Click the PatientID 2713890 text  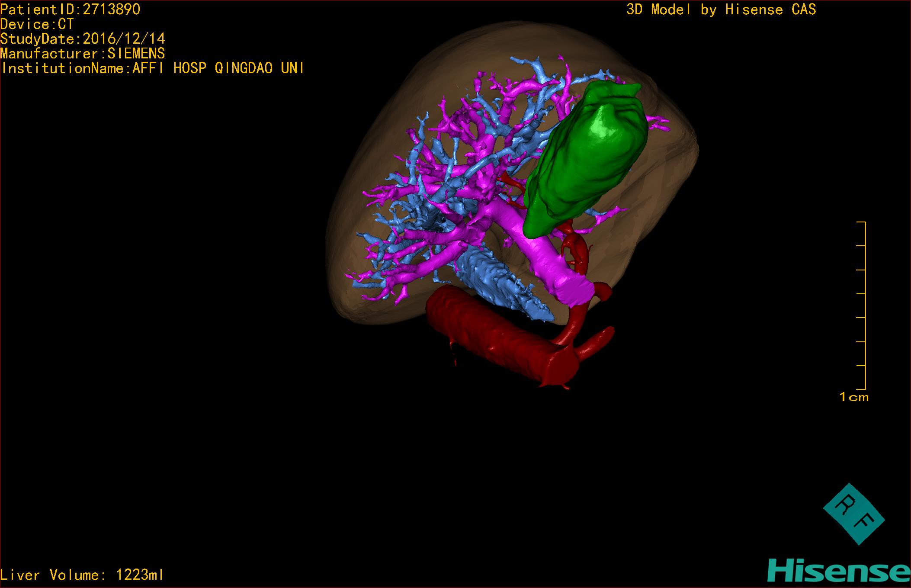(70, 10)
